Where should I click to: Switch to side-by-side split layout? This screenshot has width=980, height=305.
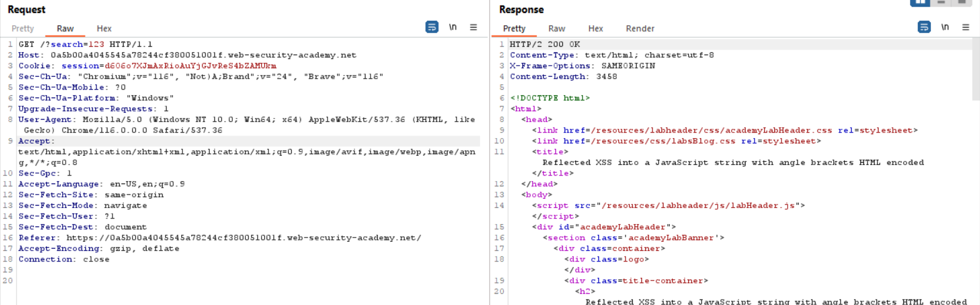pos(920,2)
